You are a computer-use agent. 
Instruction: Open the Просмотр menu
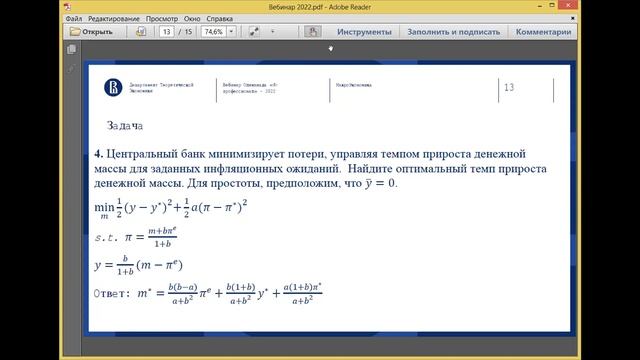(x=162, y=19)
